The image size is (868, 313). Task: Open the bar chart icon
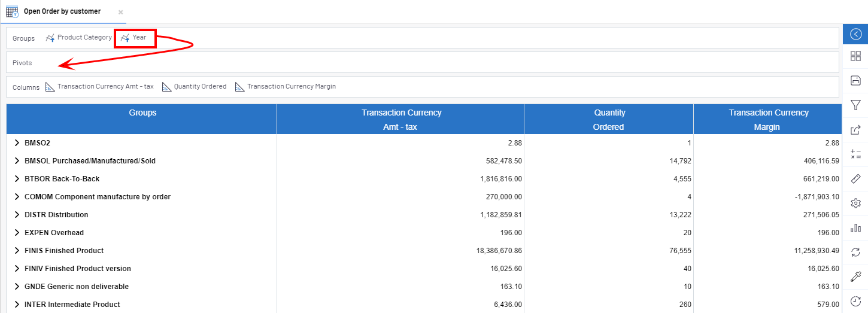pos(855,228)
